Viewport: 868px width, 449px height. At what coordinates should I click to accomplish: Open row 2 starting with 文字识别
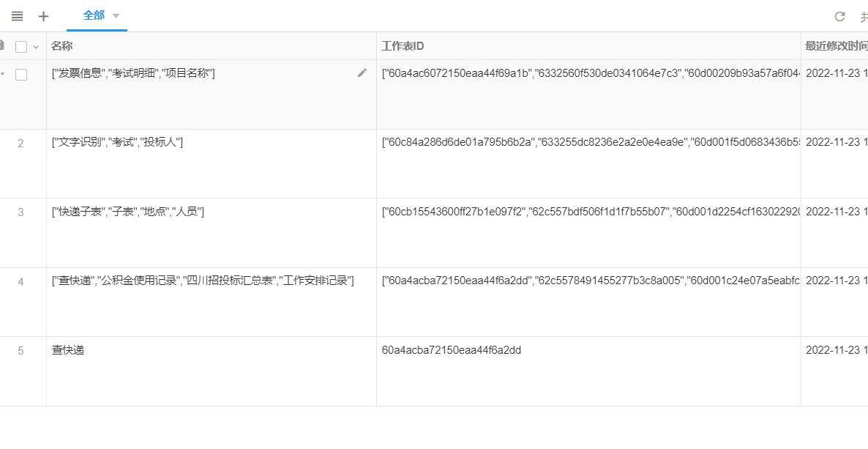(117, 142)
